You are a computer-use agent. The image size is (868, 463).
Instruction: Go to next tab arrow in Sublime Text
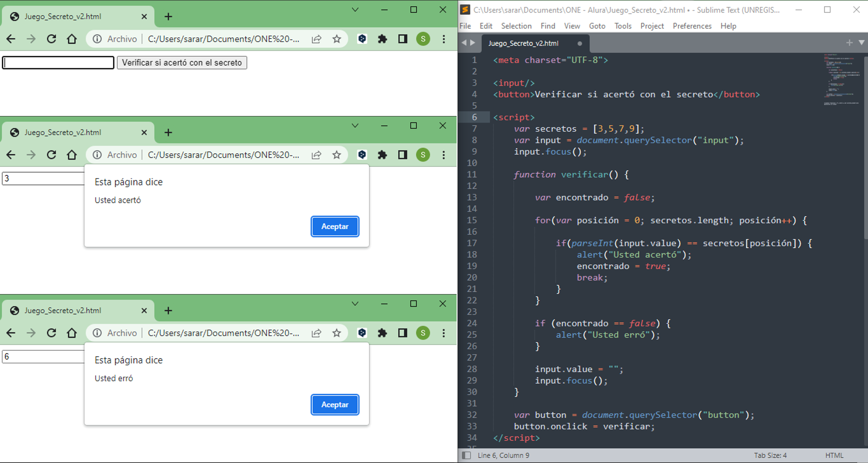tap(473, 43)
